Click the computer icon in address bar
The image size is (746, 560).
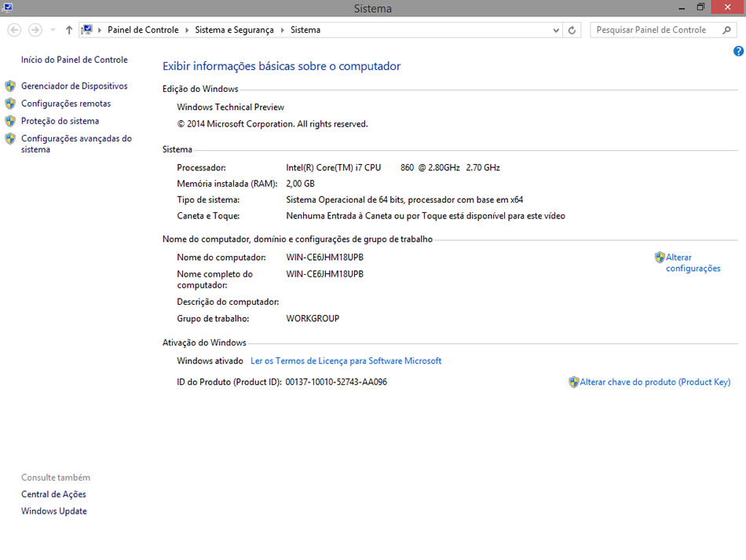pos(86,30)
